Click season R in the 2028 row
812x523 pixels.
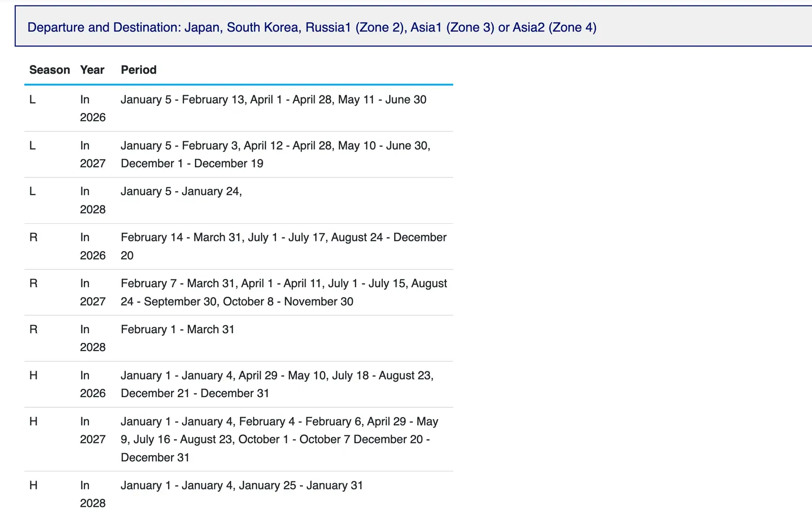click(33, 330)
